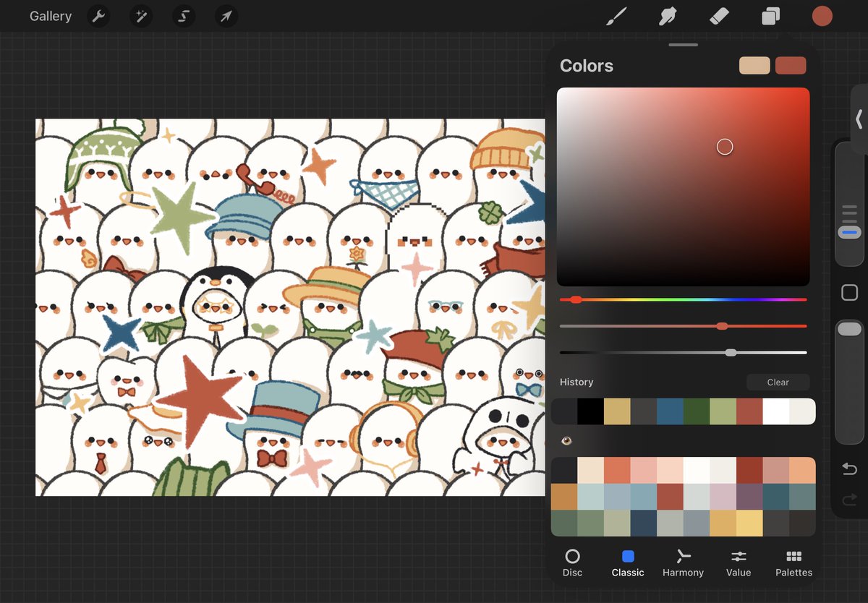The height and width of the screenshot is (603, 868).
Task: Choose the navy swatch in palette bottom row
Action: 644,523
